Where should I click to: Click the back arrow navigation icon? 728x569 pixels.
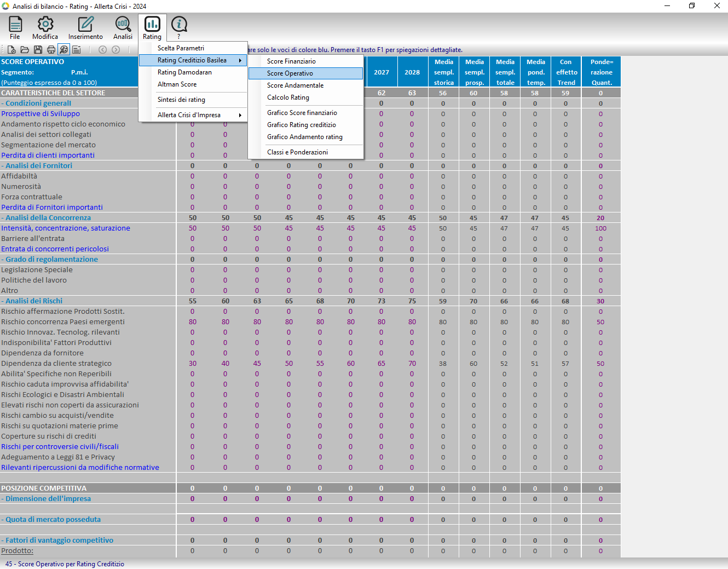[102, 50]
